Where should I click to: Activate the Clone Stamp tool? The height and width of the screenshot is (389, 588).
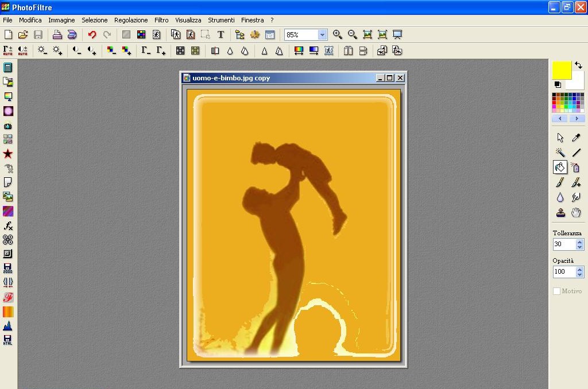[560, 212]
